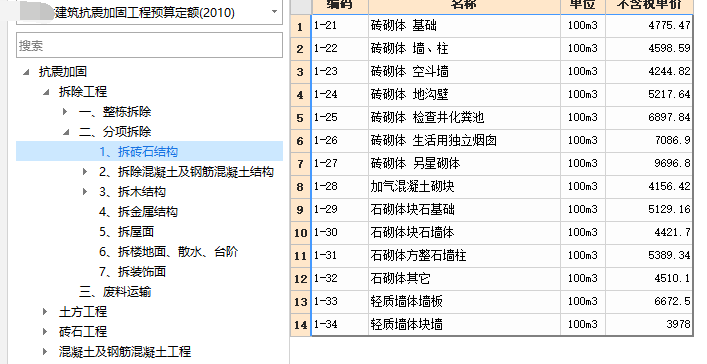Select row header number 14
This screenshot has height=364, width=707.
point(300,325)
